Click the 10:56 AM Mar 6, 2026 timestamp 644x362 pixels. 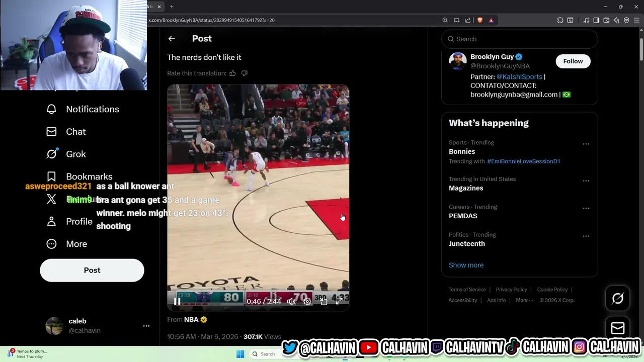click(203, 337)
